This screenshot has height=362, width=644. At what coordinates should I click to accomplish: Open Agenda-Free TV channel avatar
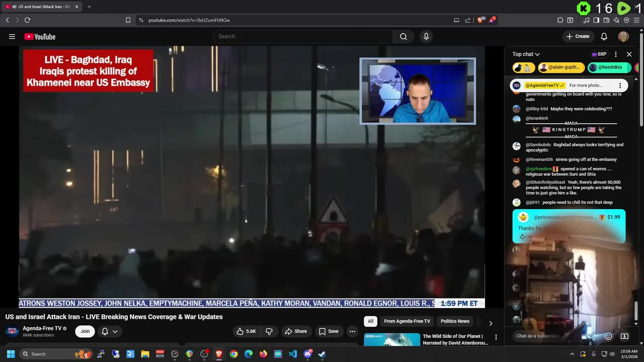[x=12, y=331]
